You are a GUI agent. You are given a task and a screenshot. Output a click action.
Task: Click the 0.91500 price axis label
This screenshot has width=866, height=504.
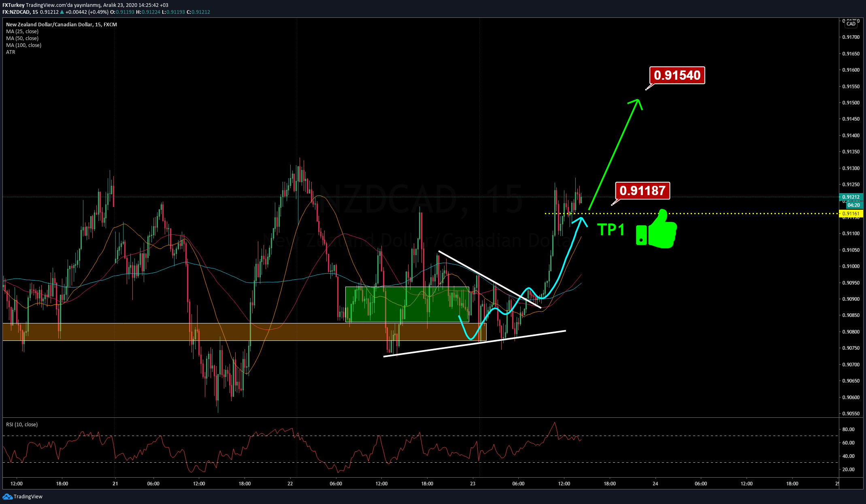851,103
